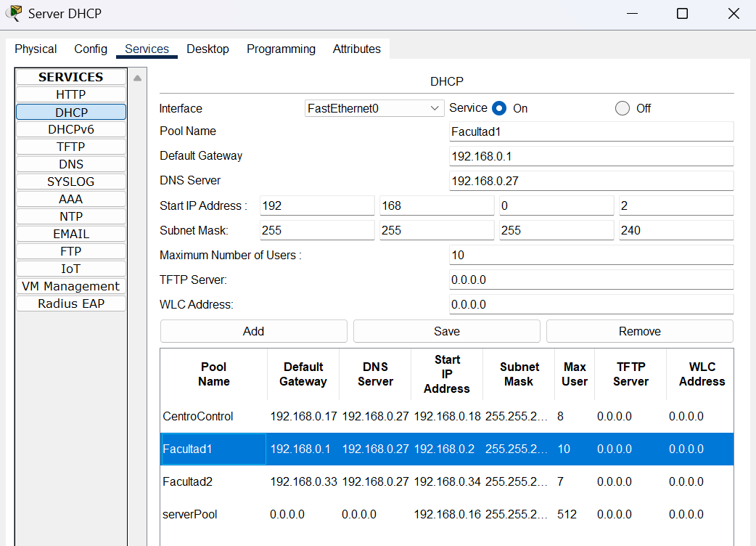Screen dimensions: 756x546
Task: Open the AAA service
Action: tap(71, 199)
